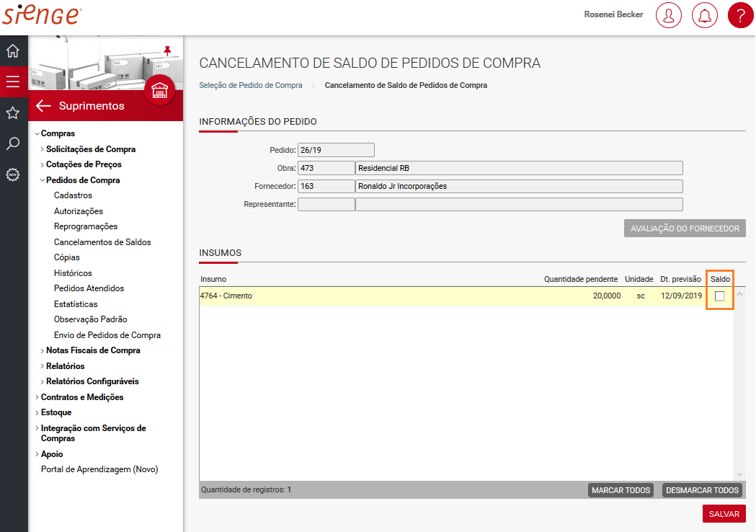Click insumos list scroll down arrow
The height and width of the screenshot is (532, 756).
tap(739, 475)
